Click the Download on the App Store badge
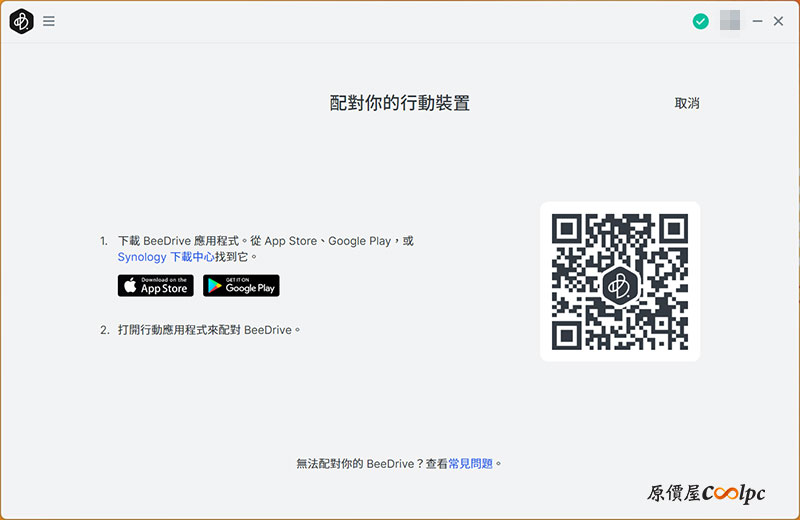The width and height of the screenshot is (800, 520). coord(156,285)
